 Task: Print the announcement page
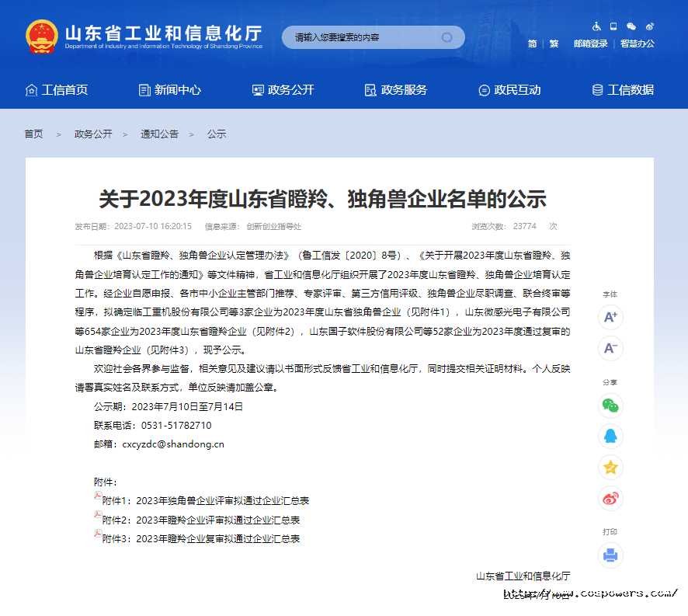pos(611,555)
